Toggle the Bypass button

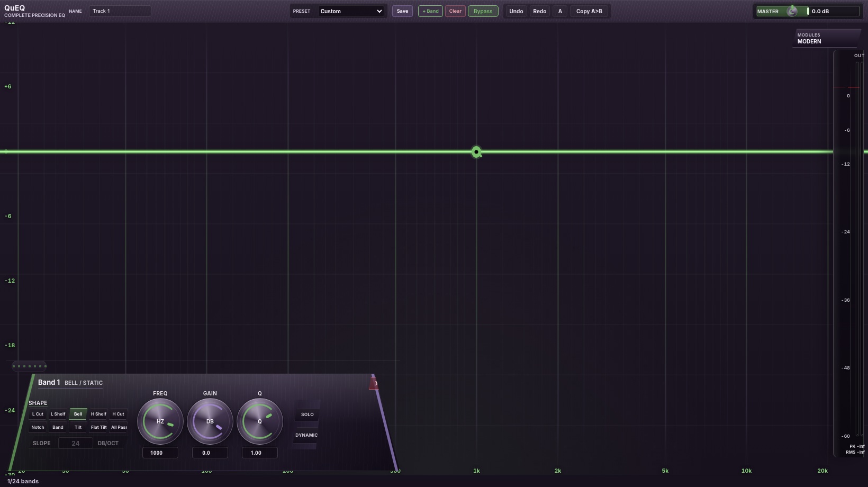pyautogui.click(x=483, y=11)
